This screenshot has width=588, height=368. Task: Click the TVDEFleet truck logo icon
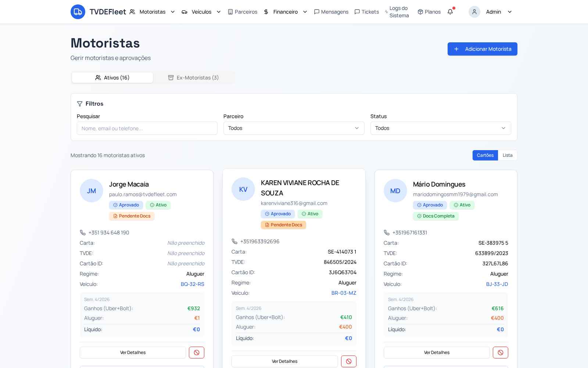pyautogui.click(x=78, y=12)
